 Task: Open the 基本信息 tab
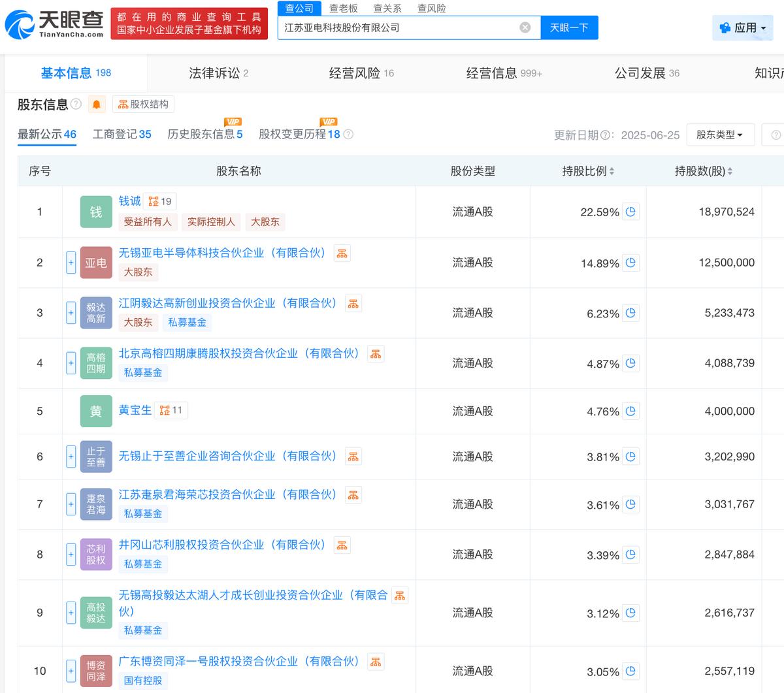76,73
